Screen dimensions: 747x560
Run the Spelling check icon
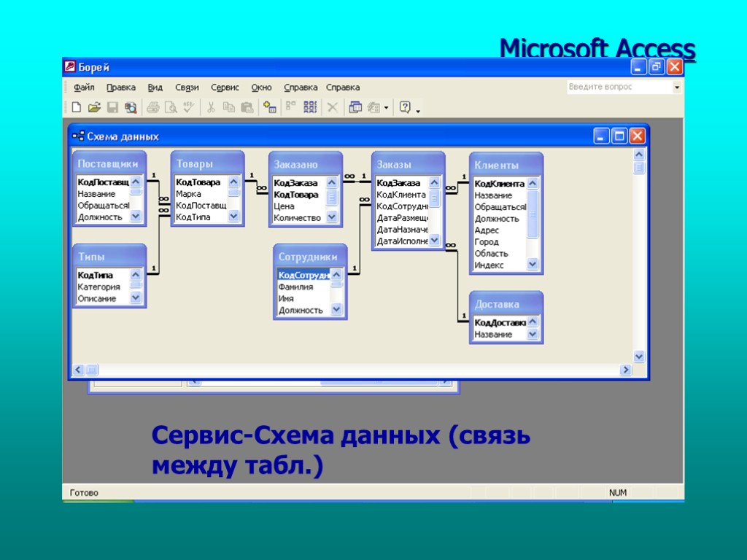click(x=189, y=108)
